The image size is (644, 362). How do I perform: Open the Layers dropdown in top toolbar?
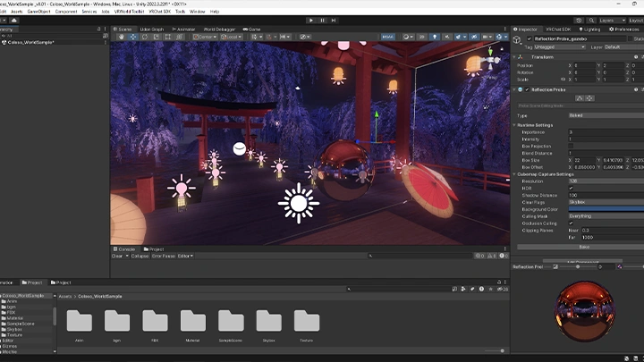pyautogui.click(x=613, y=20)
